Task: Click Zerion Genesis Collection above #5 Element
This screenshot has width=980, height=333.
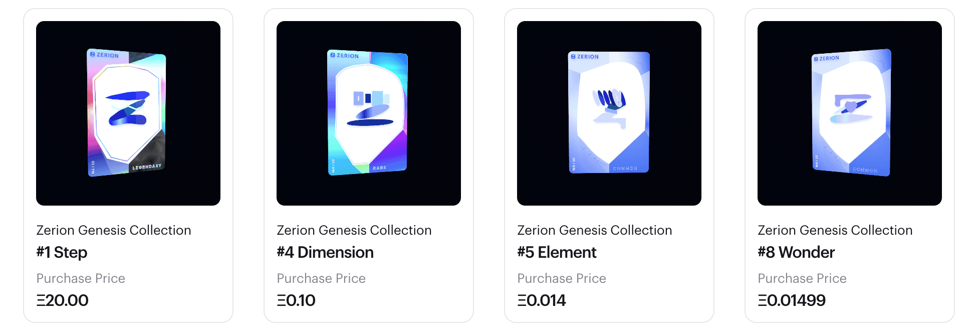Action: click(x=595, y=230)
